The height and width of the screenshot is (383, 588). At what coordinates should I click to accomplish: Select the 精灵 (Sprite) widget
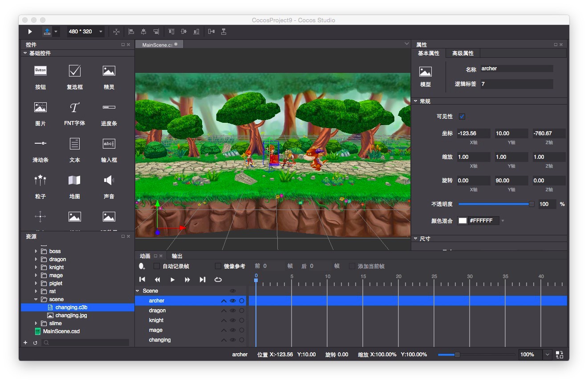[109, 77]
